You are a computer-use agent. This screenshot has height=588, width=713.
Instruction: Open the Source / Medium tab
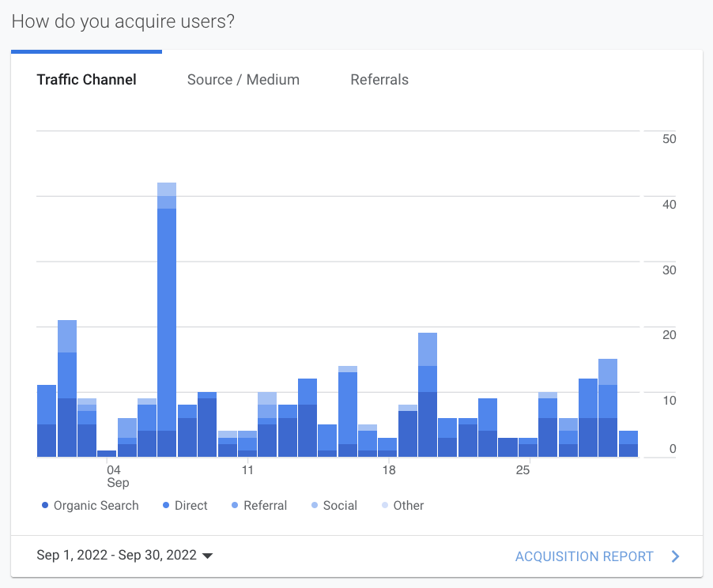click(x=243, y=80)
